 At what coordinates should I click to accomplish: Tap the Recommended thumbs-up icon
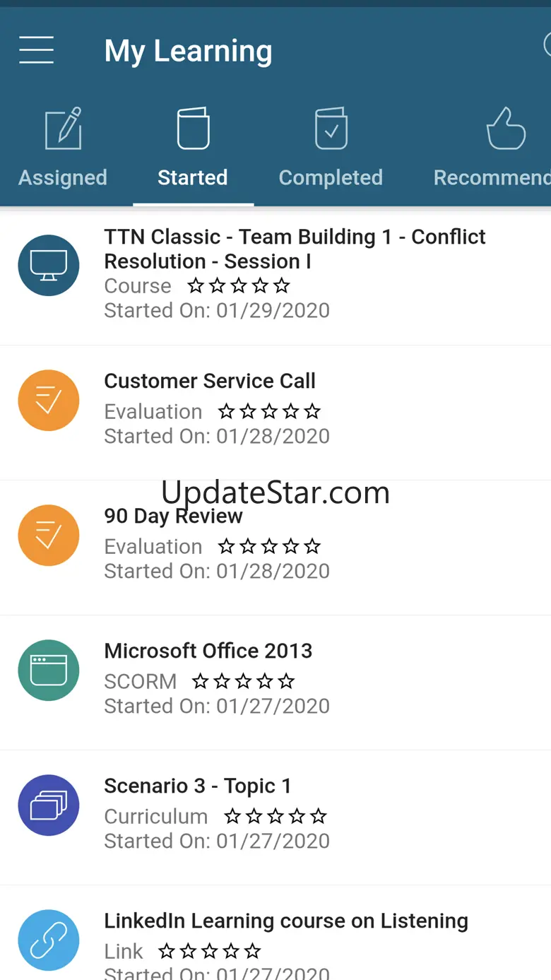pos(506,128)
